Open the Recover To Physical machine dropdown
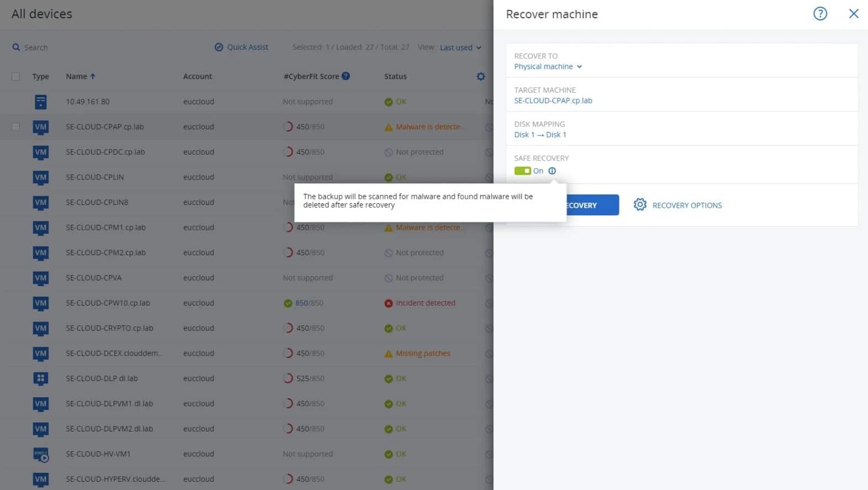Viewport: 868px width, 490px height. point(548,66)
